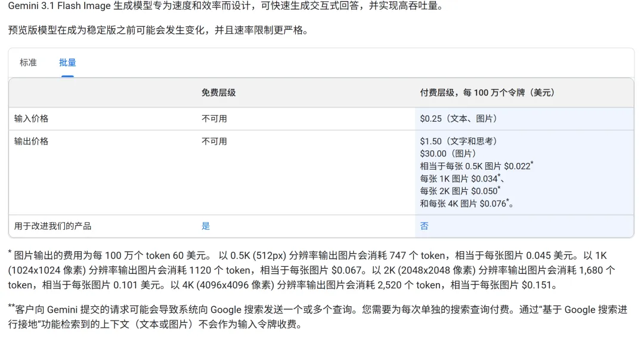Select the 批量 tab
Image resolution: width=644 pixels, height=342 pixels.
[67, 63]
